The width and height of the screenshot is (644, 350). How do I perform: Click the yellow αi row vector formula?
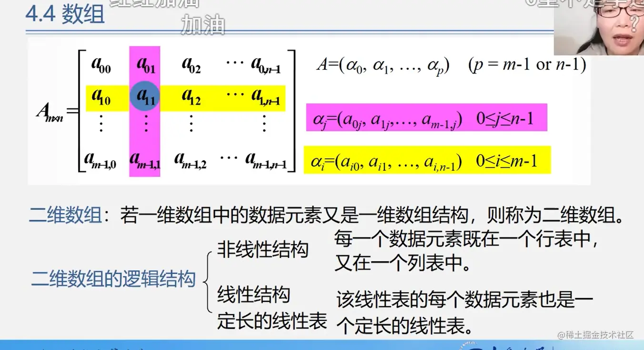pos(427,160)
